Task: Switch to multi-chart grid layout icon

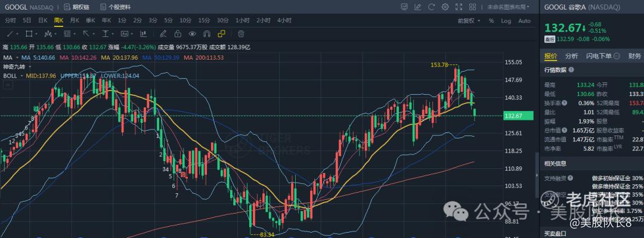Action: [x=472, y=7]
